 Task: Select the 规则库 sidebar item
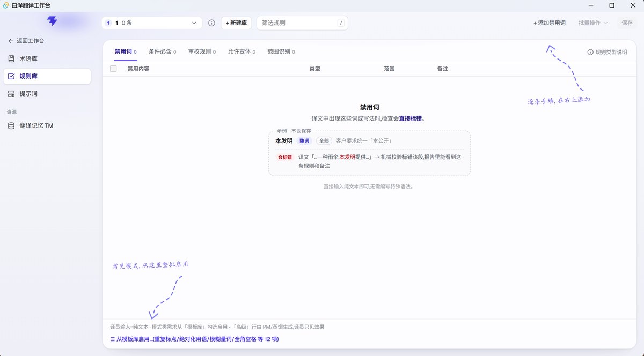(47, 76)
